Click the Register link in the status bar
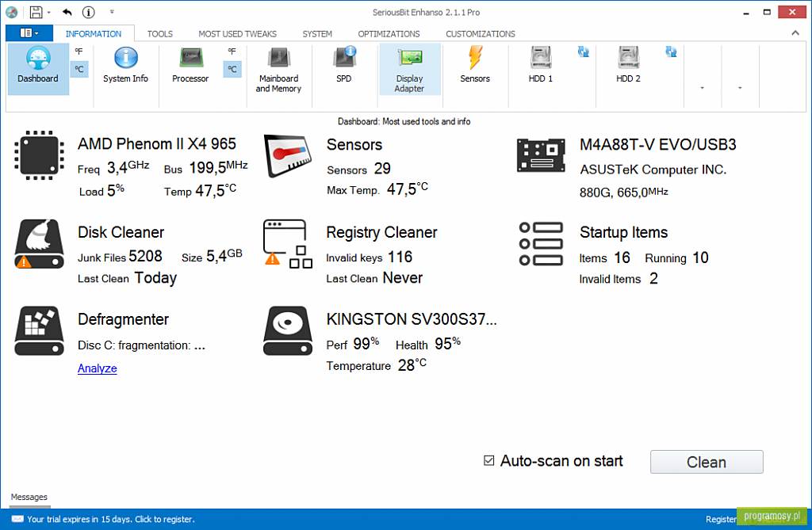The height and width of the screenshot is (530, 812). click(721, 519)
